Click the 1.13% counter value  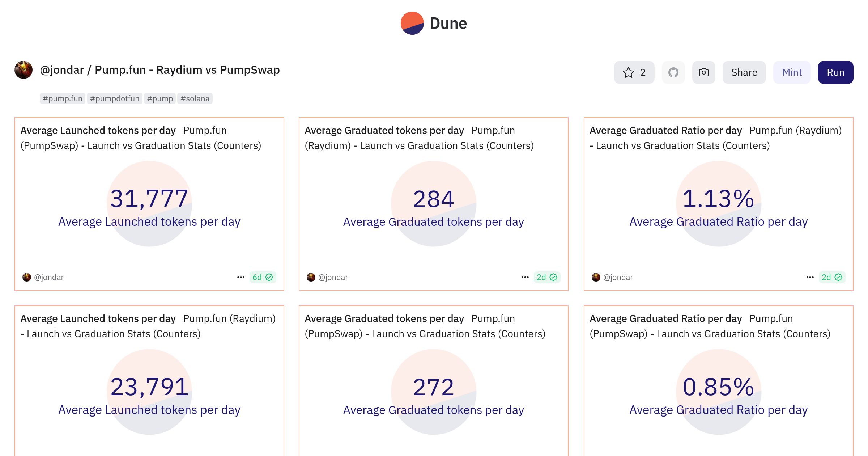tap(718, 199)
